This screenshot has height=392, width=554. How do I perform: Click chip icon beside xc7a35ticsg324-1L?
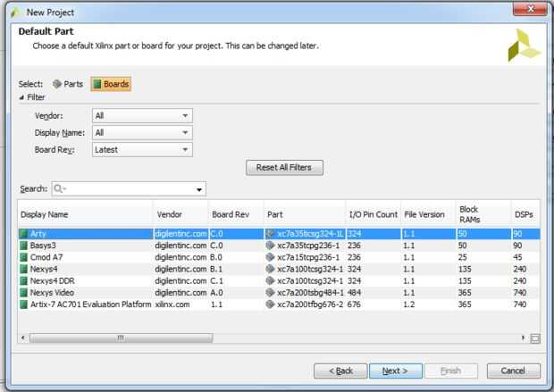270,233
